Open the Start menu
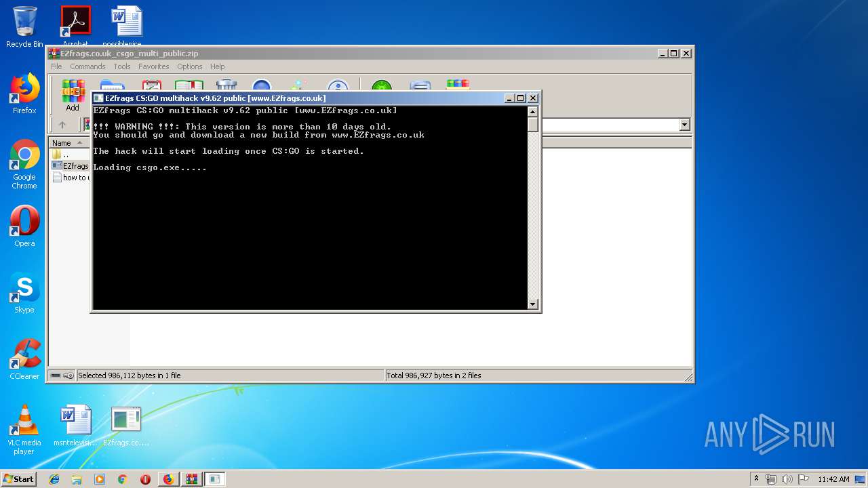 18,479
